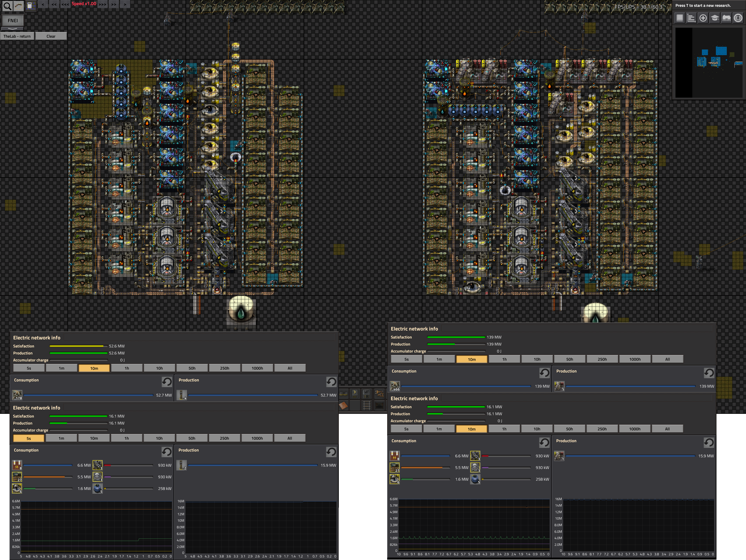Decrease game speed with << button
This screenshot has width=746, height=560.
coord(54,4)
